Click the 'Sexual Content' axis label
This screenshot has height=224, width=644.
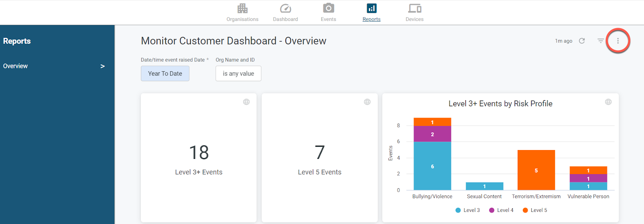click(x=484, y=196)
